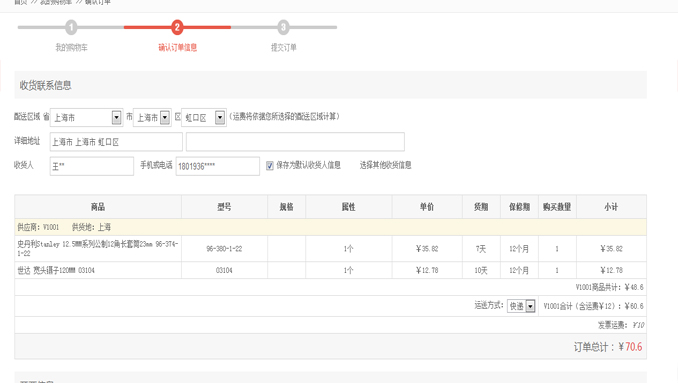Click unit price ¥35.82
The height and width of the screenshot is (383, 678).
point(427,249)
